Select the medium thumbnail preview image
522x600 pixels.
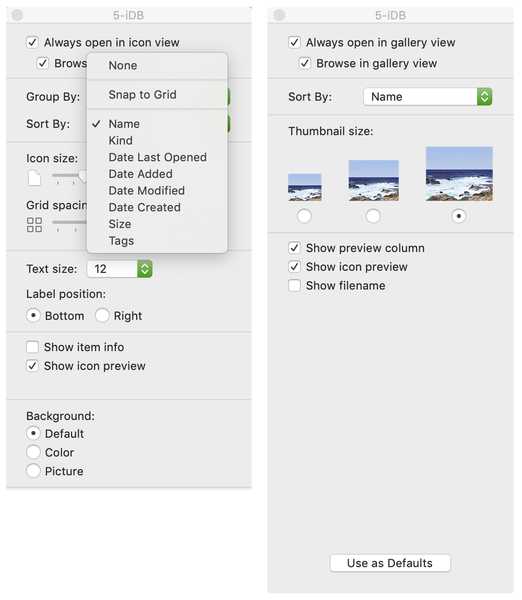point(373,180)
